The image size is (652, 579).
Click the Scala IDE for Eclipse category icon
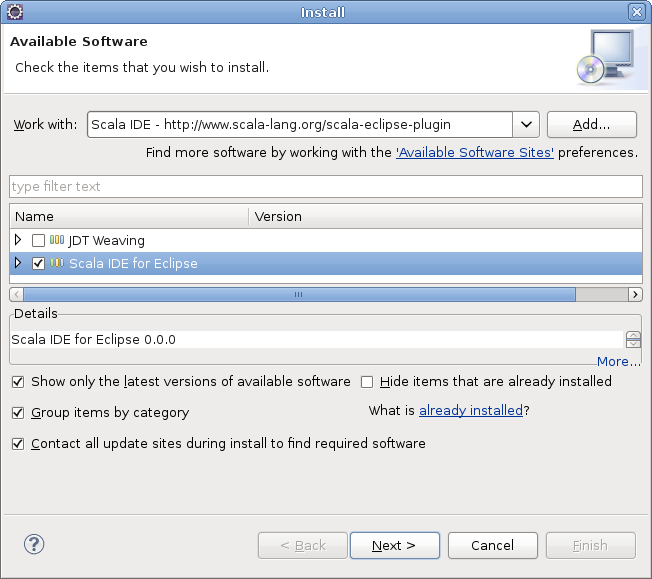tap(57, 263)
